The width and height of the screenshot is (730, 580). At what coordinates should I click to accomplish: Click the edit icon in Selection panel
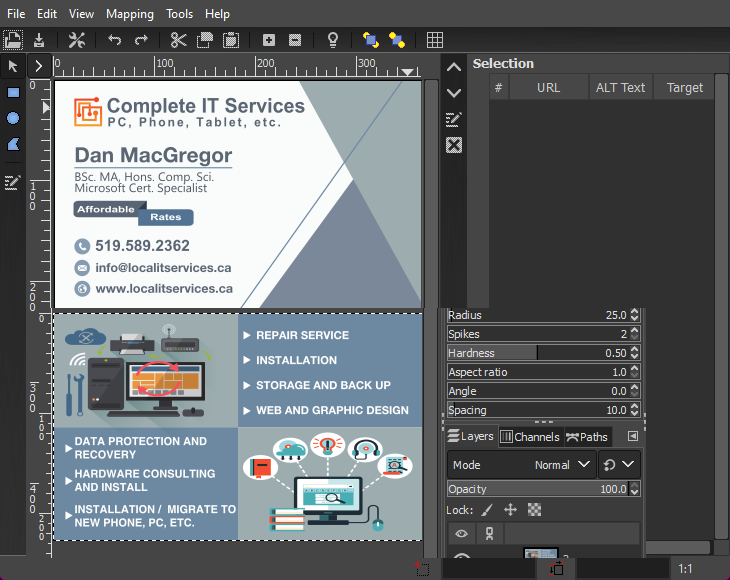pyautogui.click(x=453, y=119)
